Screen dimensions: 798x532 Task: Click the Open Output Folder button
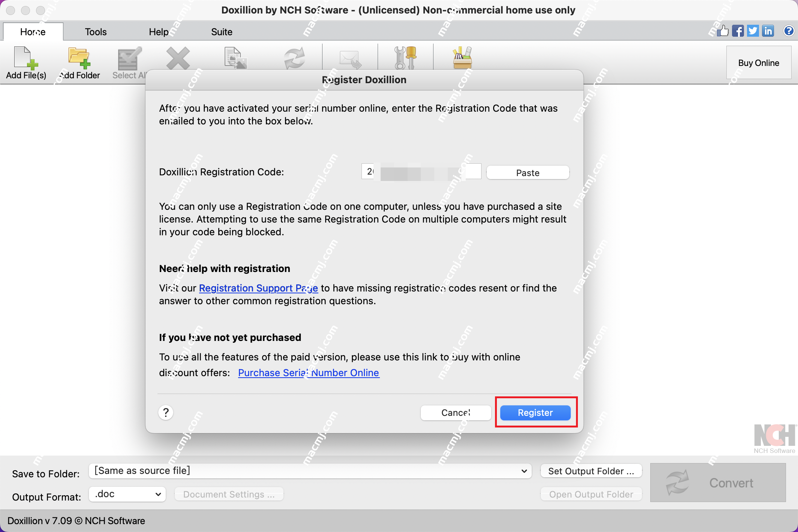pyautogui.click(x=591, y=494)
